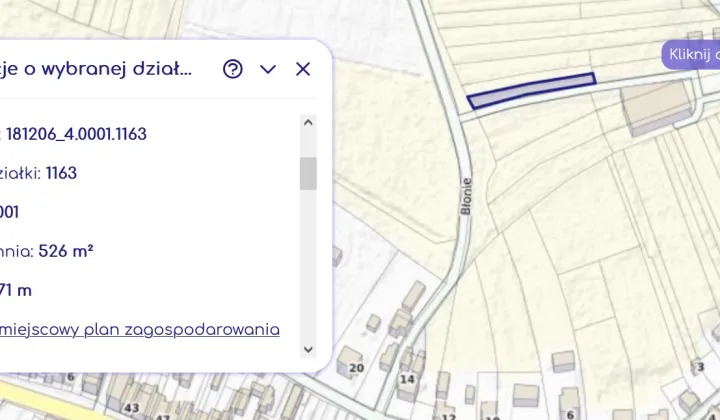Click the Błonie street label on map

pyautogui.click(x=466, y=196)
